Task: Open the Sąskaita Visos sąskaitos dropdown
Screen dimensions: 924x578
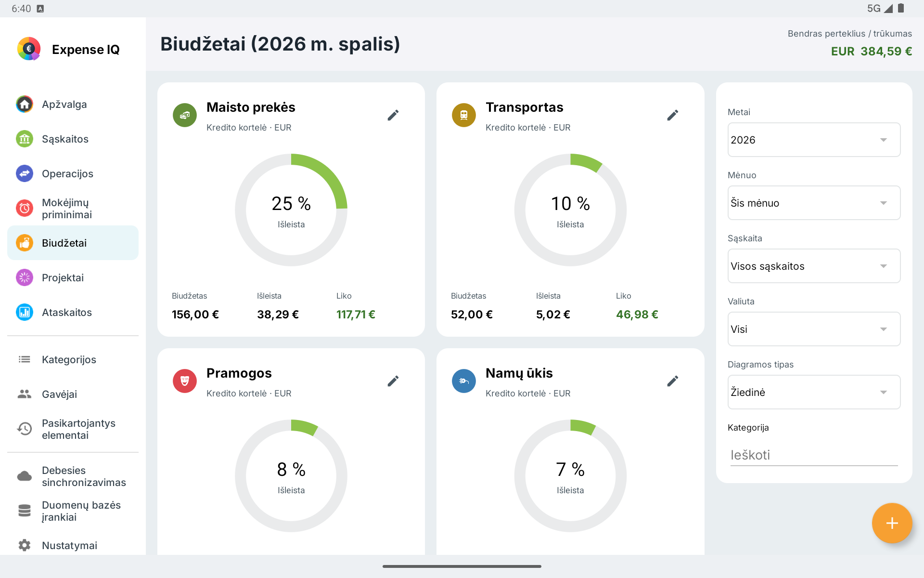Action: pos(814,266)
